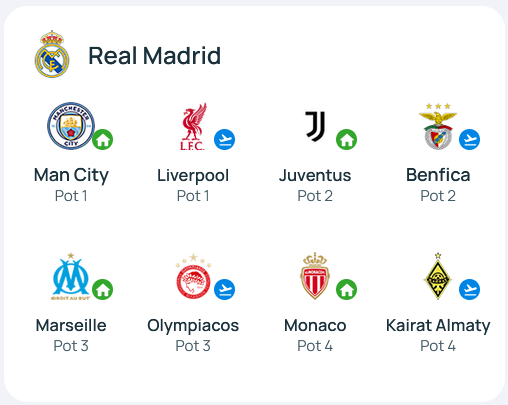
Task: Click the Liverpool LFC crest
Action: click(193, 126)
